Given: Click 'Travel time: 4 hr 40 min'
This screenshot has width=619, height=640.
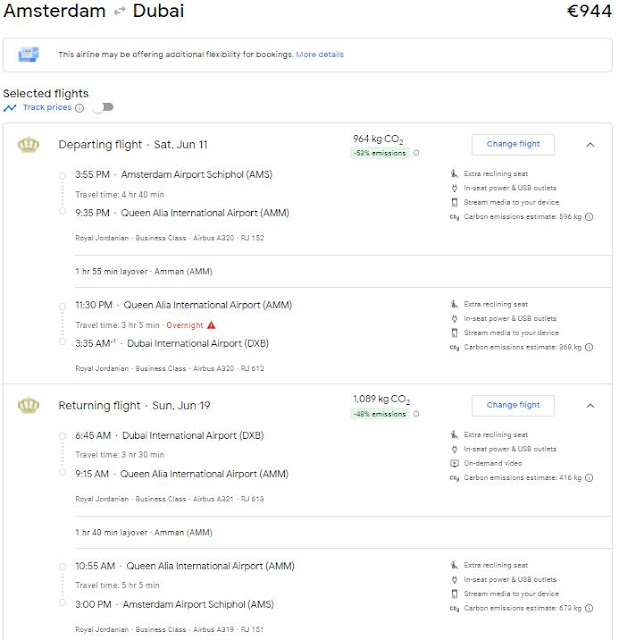Looking at the screenshot, I should (120, 195).
